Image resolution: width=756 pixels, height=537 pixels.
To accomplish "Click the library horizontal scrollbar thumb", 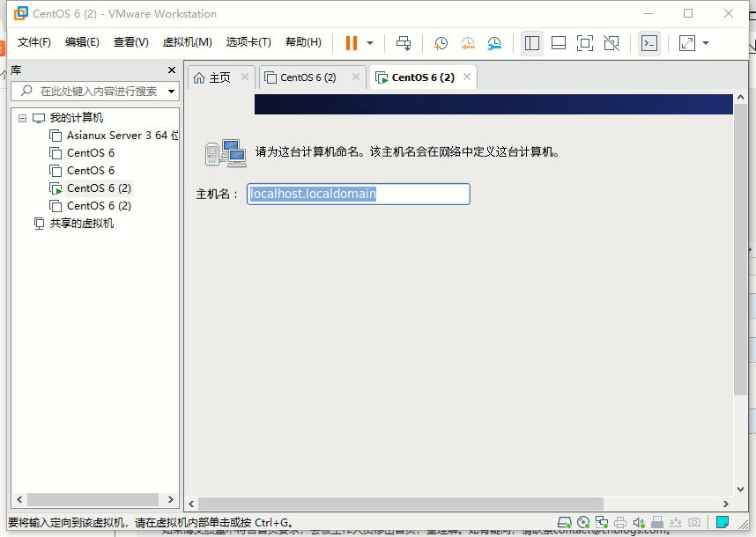I will click(93, 499).
